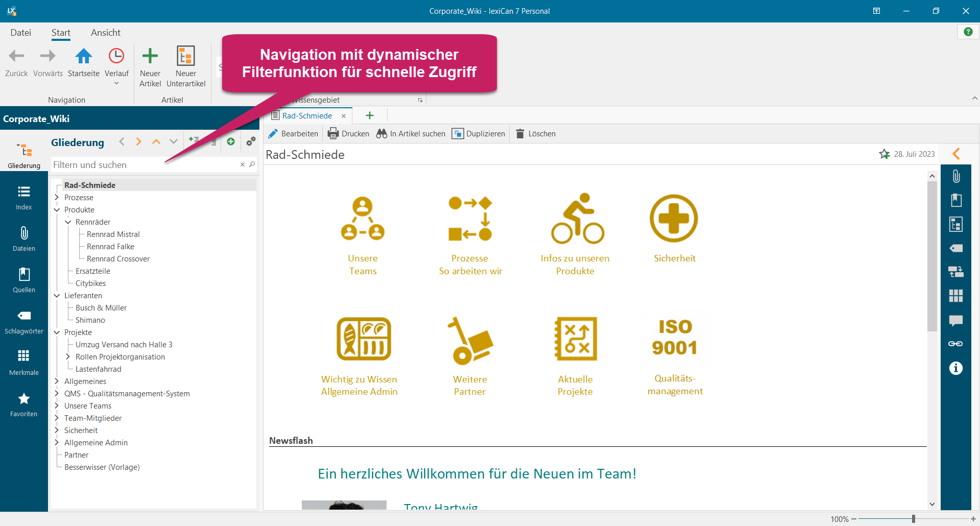
Task: Open Infos zu unseren Produkte tile
Action: point(575,236)
